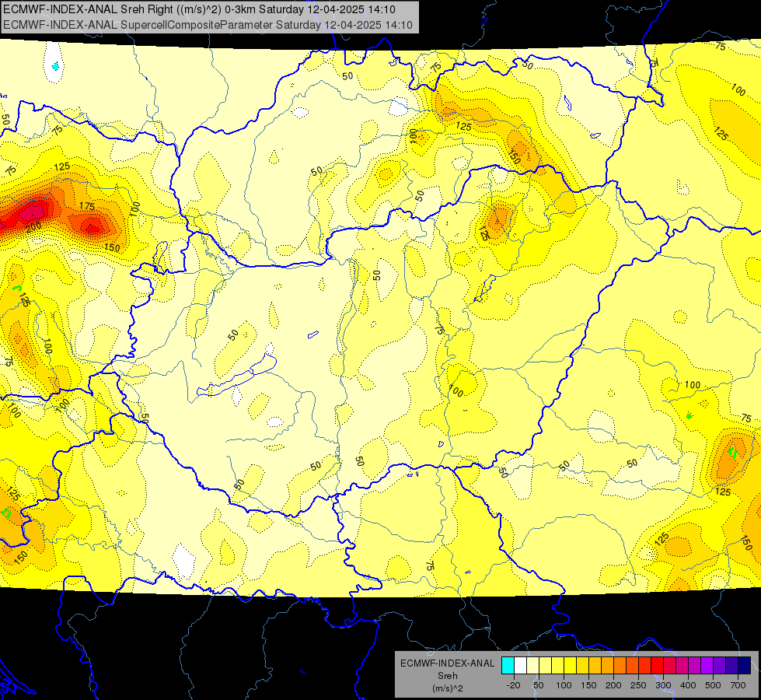Pick the dark navy legend swatch
Image resolution: width=761 pixels, height=700 pixels.
tap(745, 666)
